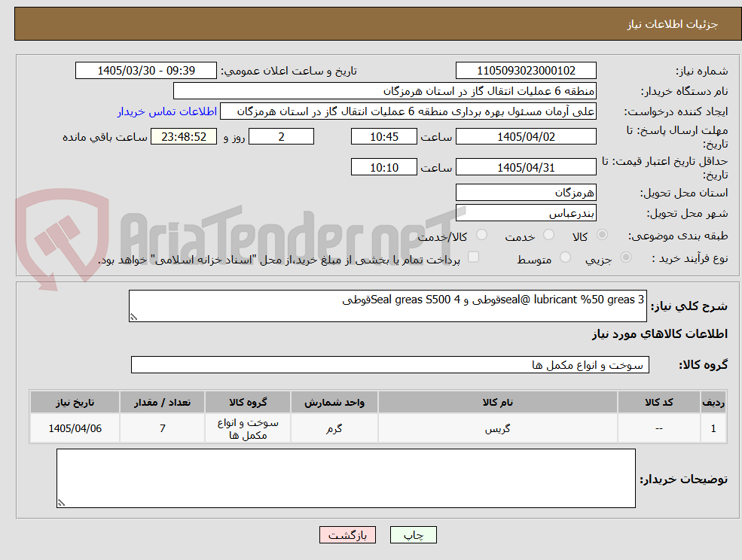Click the بازگشت back button

tap(347, 535)
